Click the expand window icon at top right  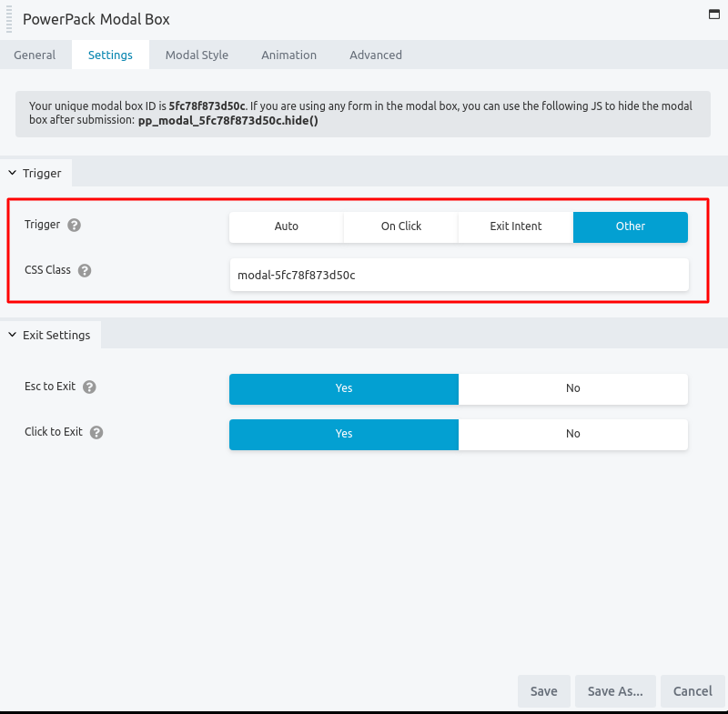[713, 15]
